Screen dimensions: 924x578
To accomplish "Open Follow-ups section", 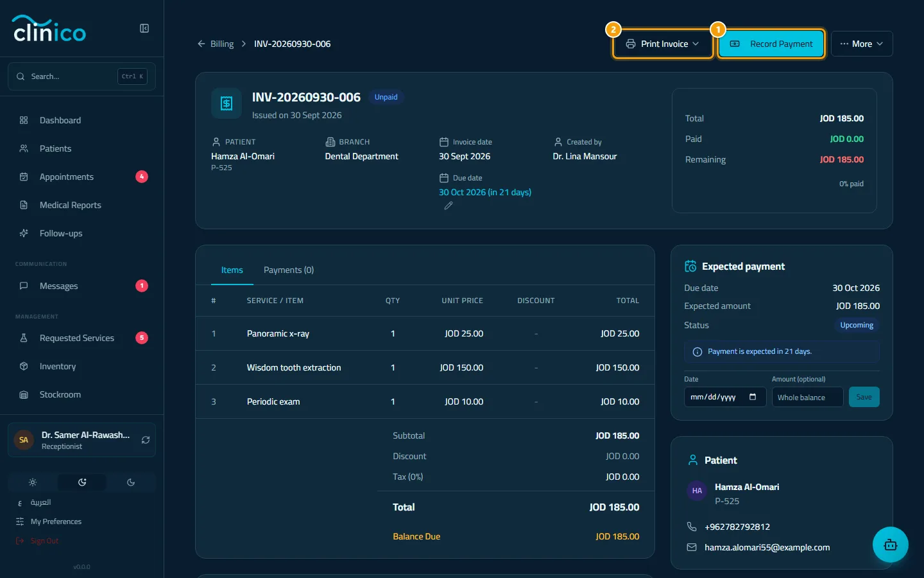I will pyautogui.click(x=82, y=233).
